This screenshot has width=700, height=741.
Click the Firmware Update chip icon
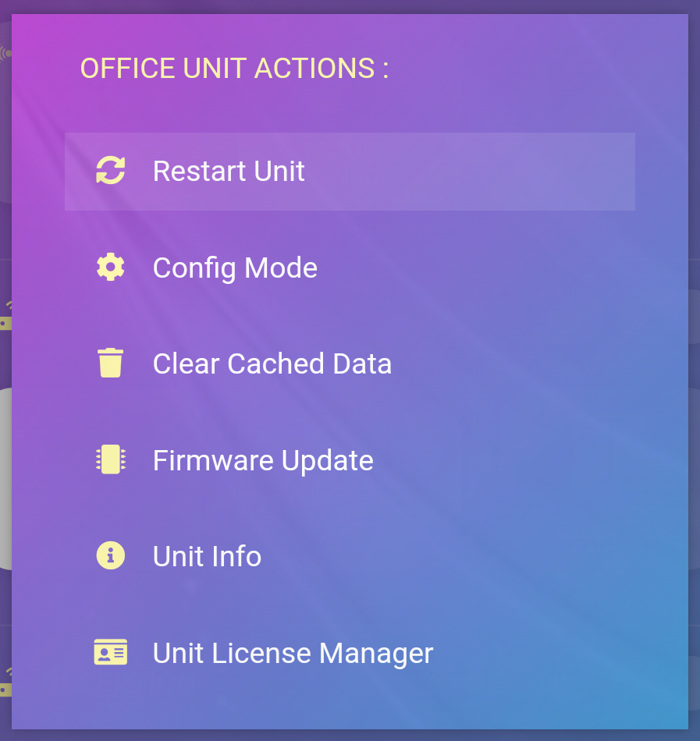point(110,459)
